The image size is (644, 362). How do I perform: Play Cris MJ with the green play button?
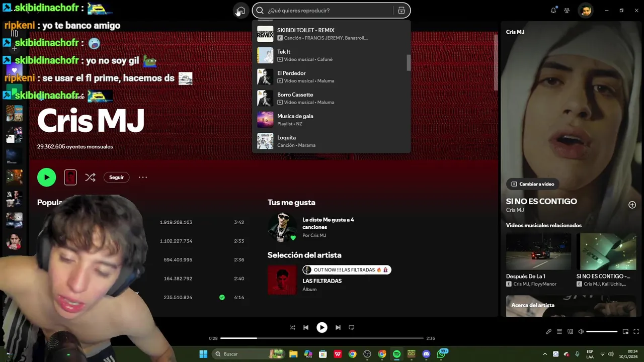click(x=47, y=177)
